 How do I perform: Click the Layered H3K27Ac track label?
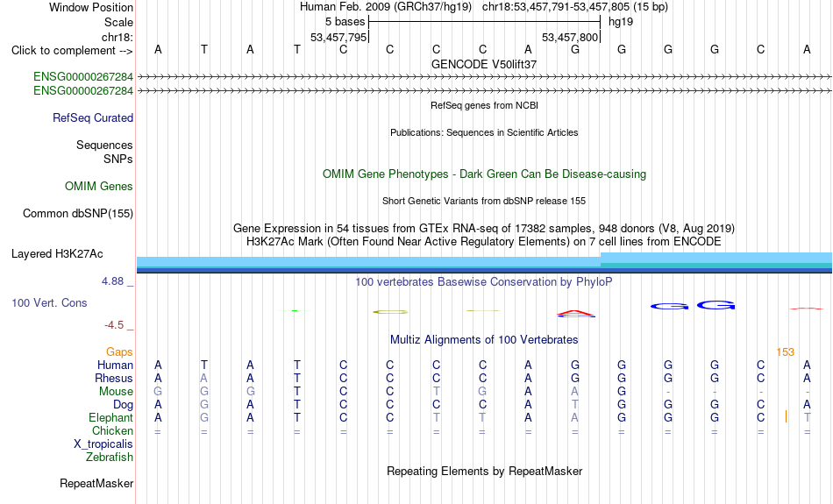pyautogui.click(x=57, y=254)
